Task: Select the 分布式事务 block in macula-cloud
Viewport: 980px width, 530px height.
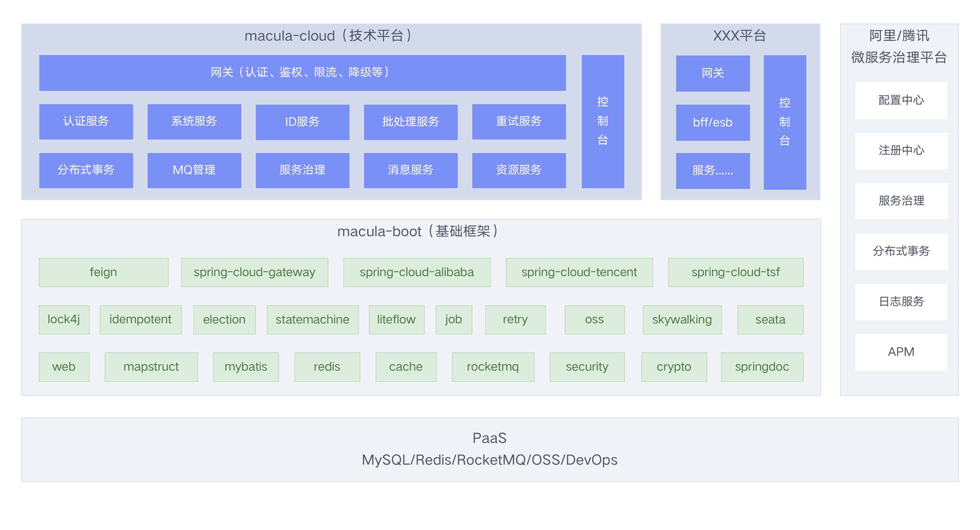Action: [x=86, y=170]
